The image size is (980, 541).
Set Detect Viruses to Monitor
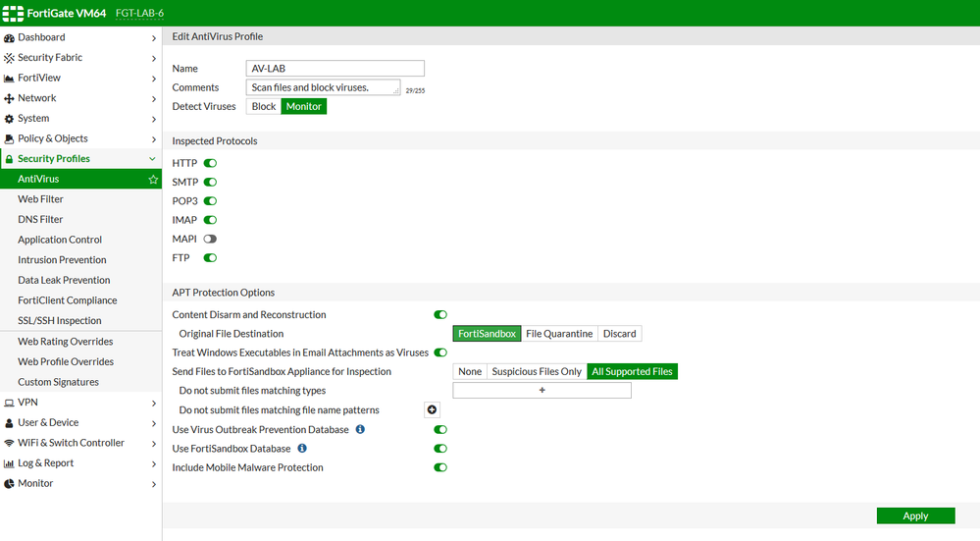tap(304, 106)
